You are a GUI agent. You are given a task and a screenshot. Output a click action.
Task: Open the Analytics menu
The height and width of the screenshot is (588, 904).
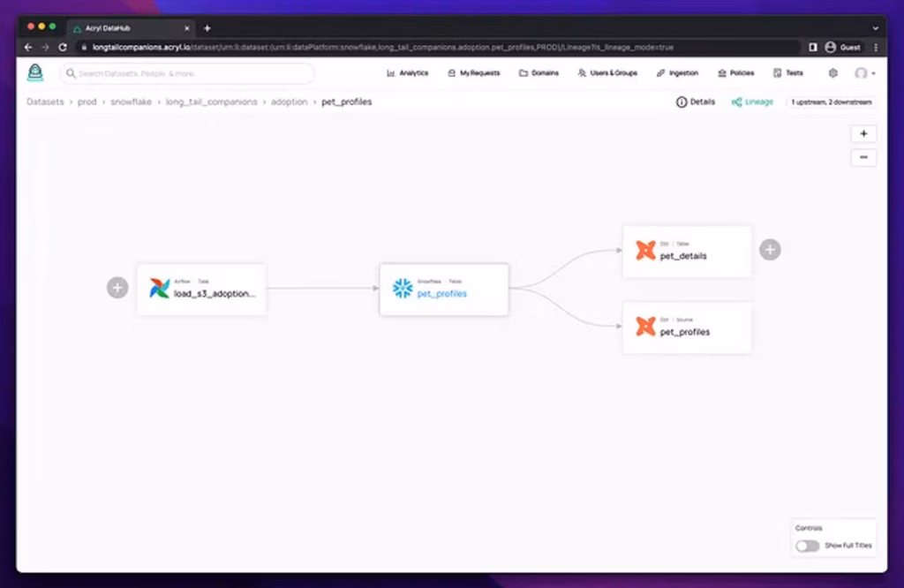[408, 73]
